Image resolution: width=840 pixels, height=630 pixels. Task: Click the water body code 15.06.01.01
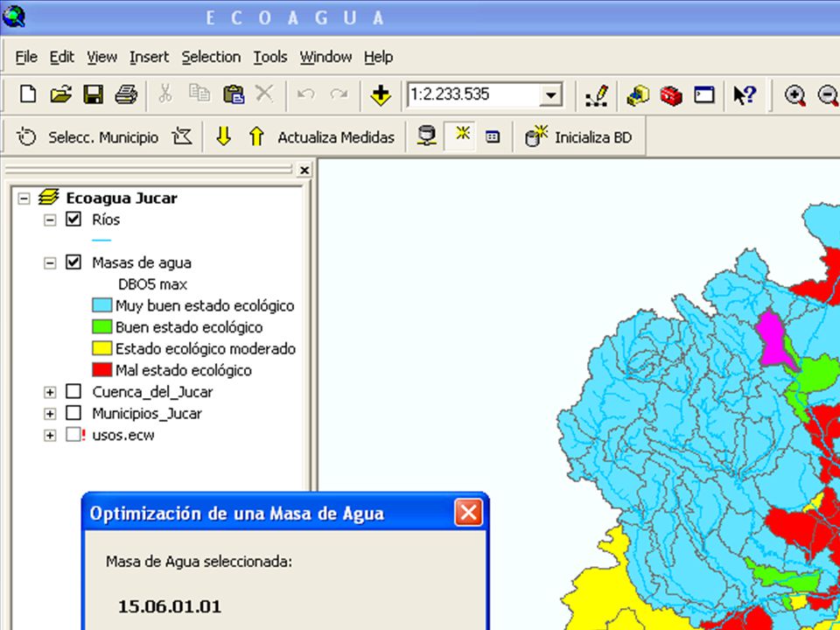tap(170, 606)
